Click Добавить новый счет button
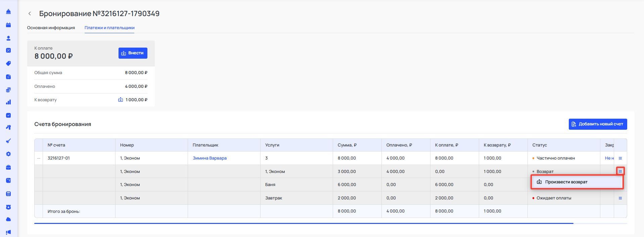Viewport: 644px width, 237px height. click(597, 124)
